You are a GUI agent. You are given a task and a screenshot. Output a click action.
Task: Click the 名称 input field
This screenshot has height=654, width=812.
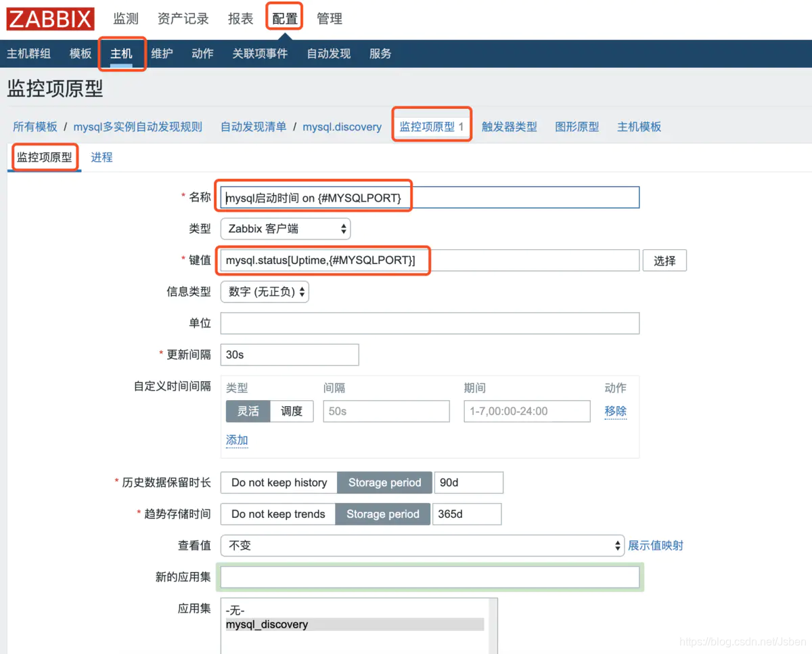[430, 198]
